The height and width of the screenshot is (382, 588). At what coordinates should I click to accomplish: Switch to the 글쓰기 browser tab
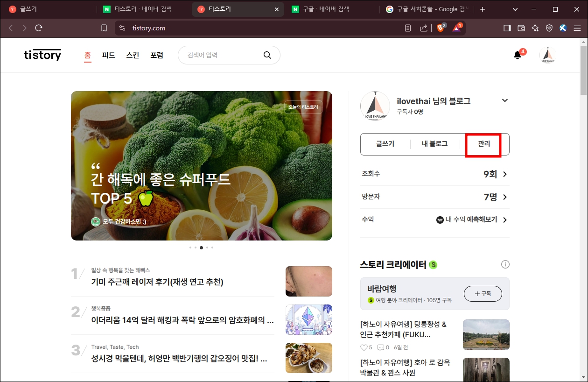(49, 9)
